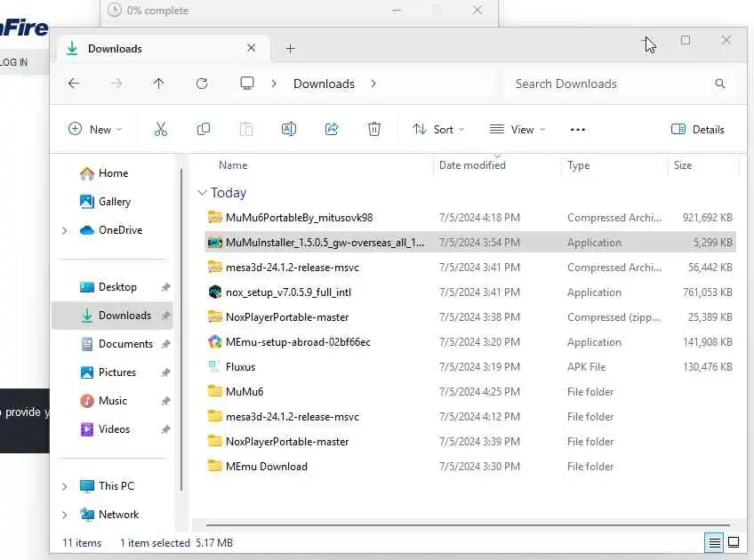Select the Fluxus APK file
This screenshot has width=754, height=560.
point(469,367)
